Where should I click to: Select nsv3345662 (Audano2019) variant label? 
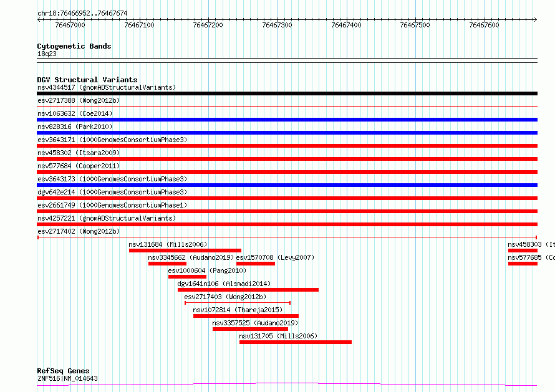[x=191, y=257]
